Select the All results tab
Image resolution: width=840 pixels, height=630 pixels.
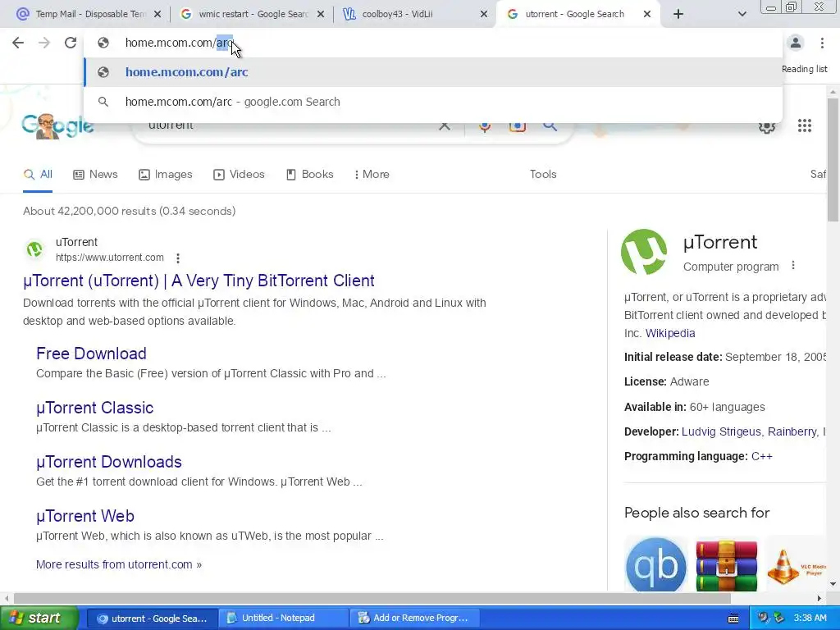(x=38, y=175)
